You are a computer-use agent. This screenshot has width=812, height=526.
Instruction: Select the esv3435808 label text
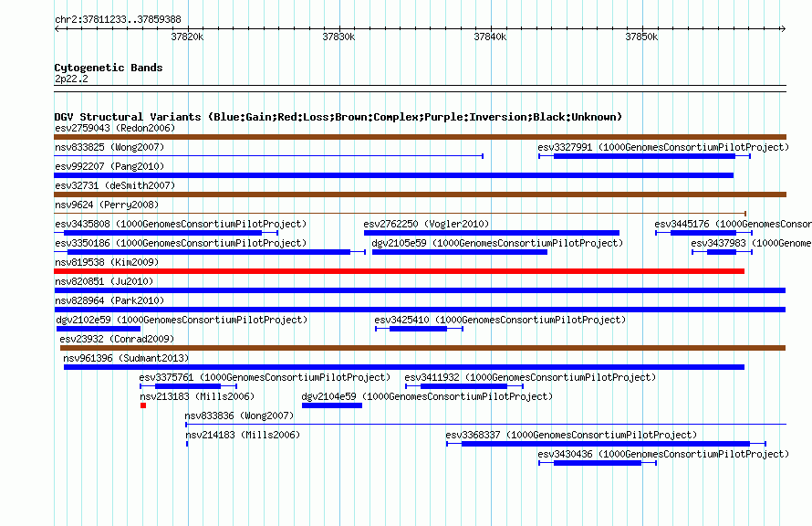pyautogui.click(x=181, y=224)
